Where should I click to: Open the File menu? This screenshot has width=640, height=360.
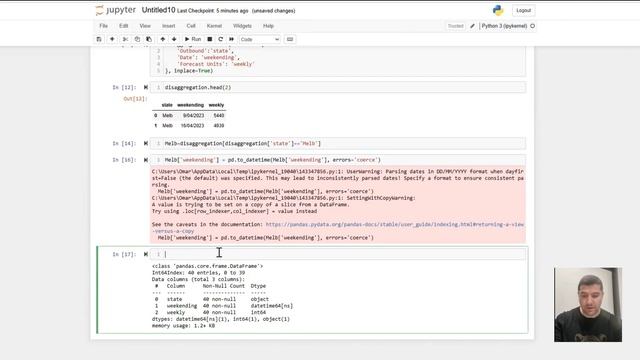(x=104, y=26)
